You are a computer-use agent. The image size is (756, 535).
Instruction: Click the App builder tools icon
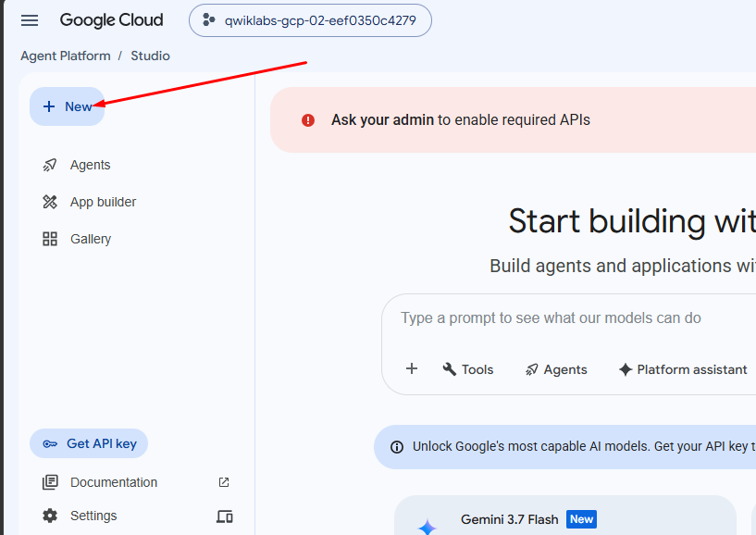pos(50,202)
